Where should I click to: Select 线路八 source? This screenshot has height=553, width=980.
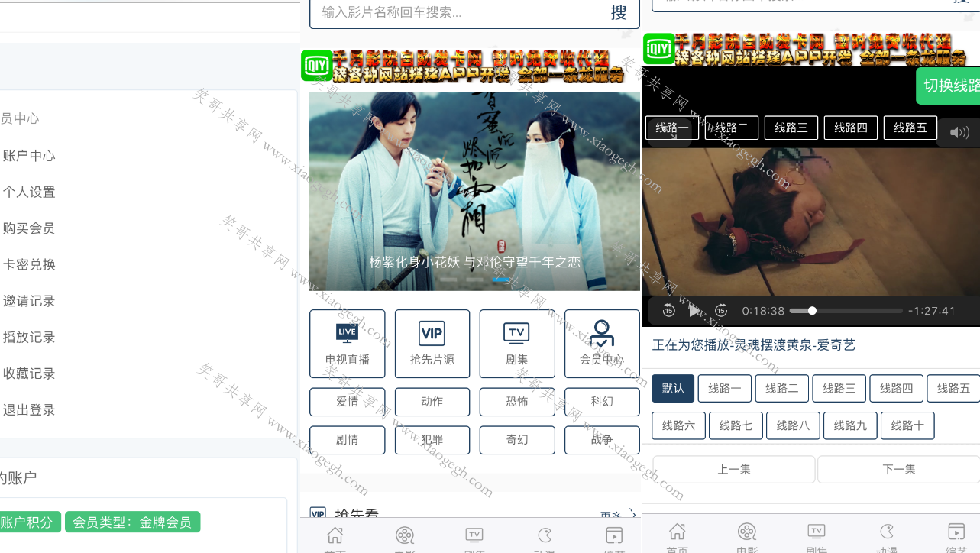[x=793, y=425]
